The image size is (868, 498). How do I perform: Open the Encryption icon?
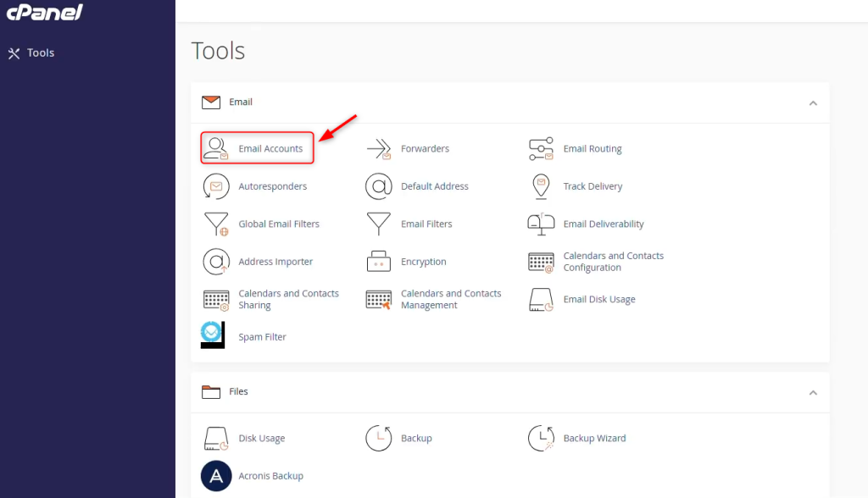tap(379, 262)
